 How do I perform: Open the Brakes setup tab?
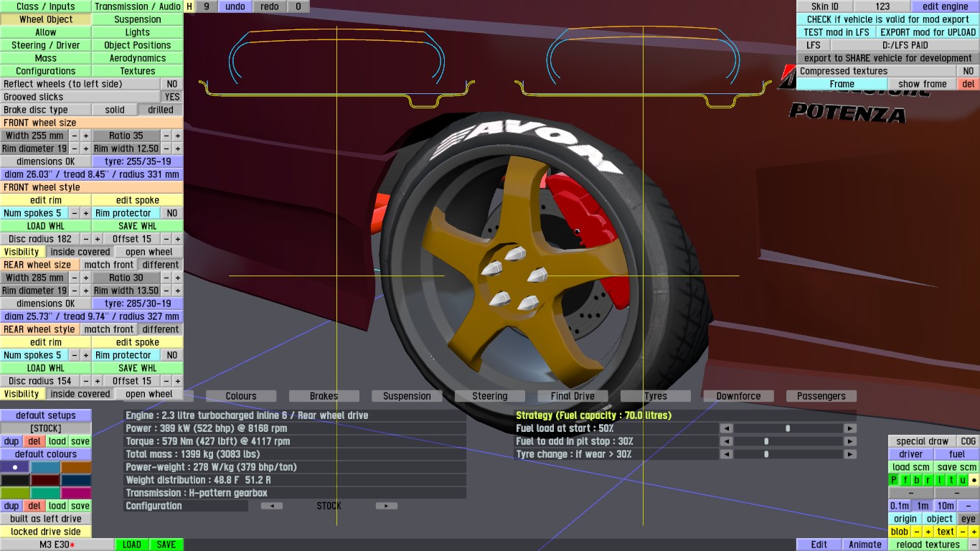pyautogui.click(x=324, y=396)
